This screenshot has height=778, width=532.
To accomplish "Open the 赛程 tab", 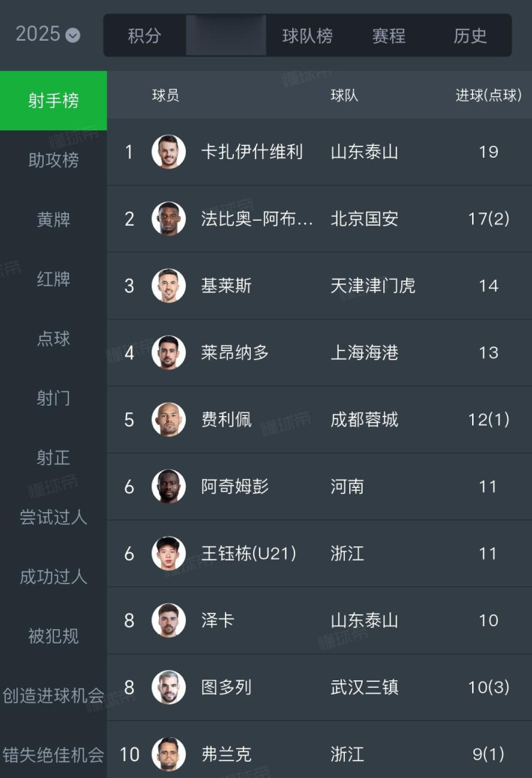I will [x=388, y=36].
